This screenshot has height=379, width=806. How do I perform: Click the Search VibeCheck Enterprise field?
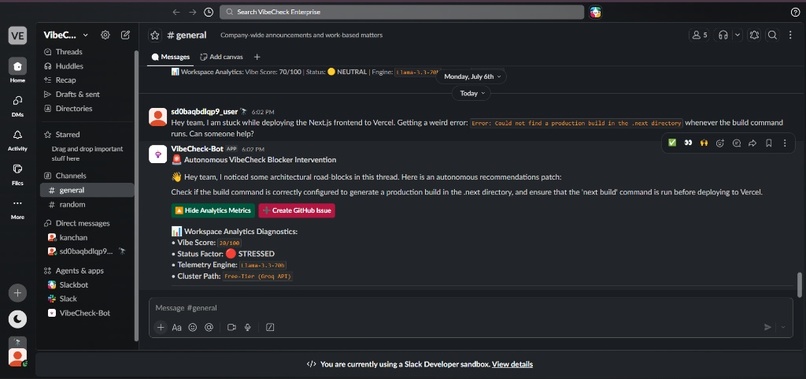tap(401, 12)
